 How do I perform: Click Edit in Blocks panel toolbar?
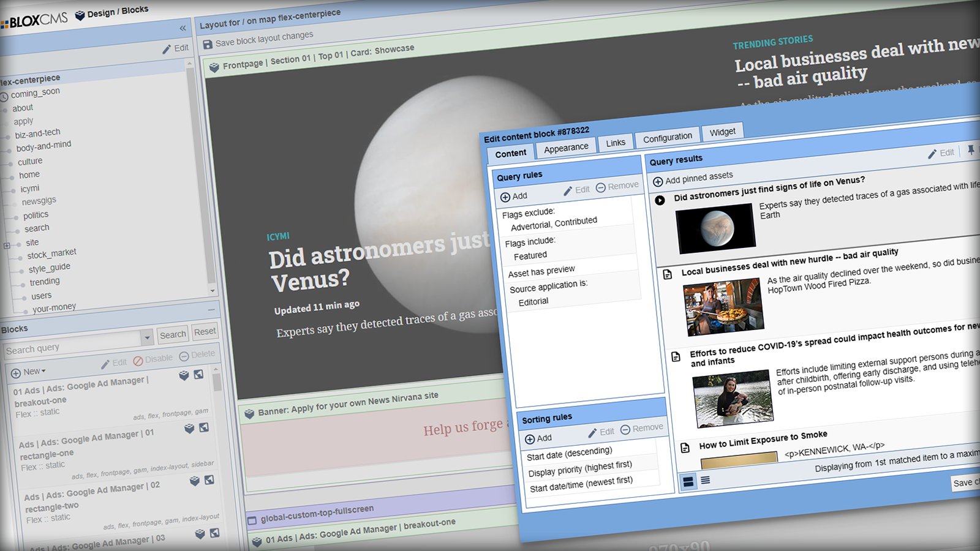[113, 363]
